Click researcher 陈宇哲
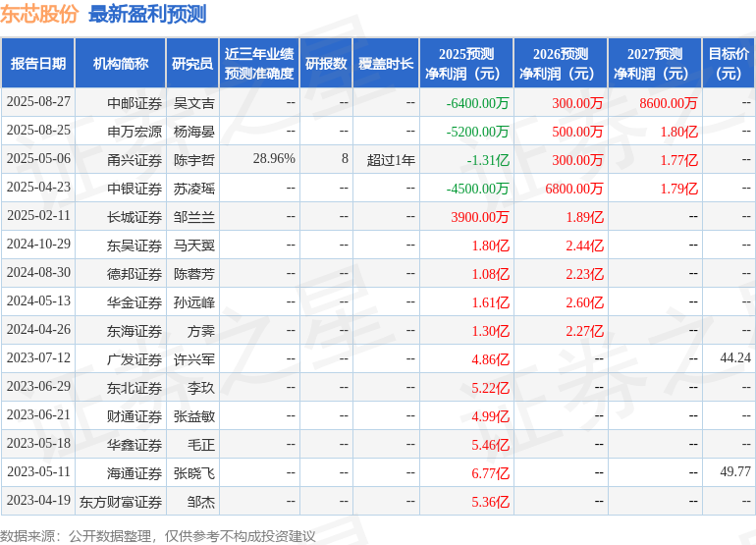This screenshot has height=545, width=756. click(x=193, y=160)
